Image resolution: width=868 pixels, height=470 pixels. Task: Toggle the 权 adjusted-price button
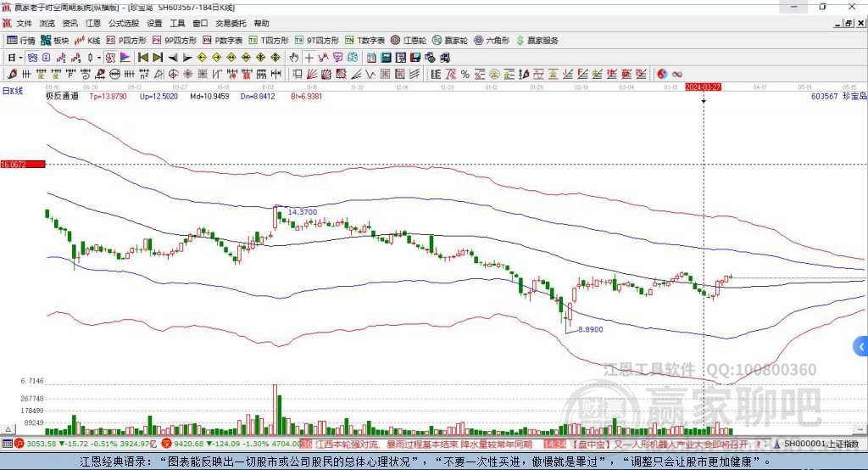coord(111,58)
